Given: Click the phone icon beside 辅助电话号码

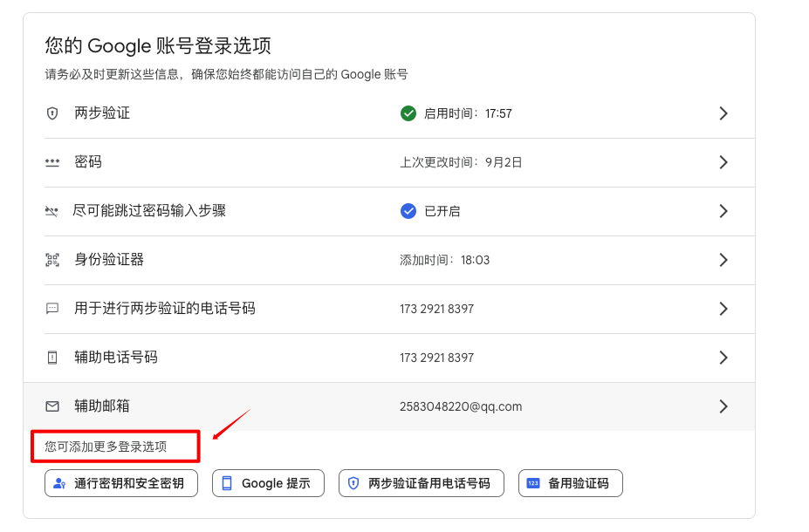Looking at the screenshot, I should click(52, 358).
